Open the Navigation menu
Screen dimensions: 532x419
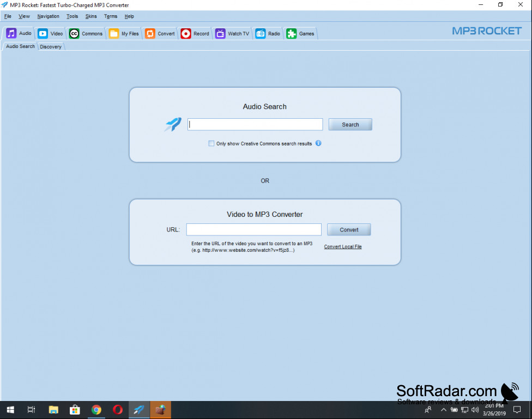48,16
